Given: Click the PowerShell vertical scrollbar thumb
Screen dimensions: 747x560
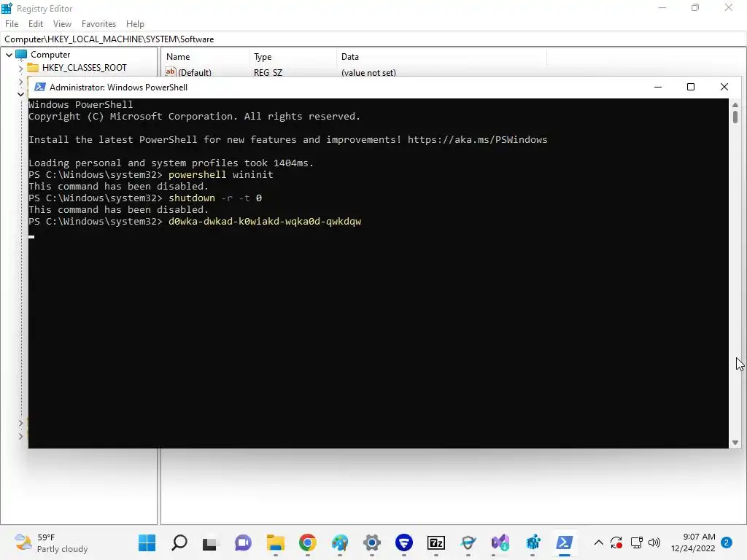Looking at the screenshot, I should coord(735,117).
